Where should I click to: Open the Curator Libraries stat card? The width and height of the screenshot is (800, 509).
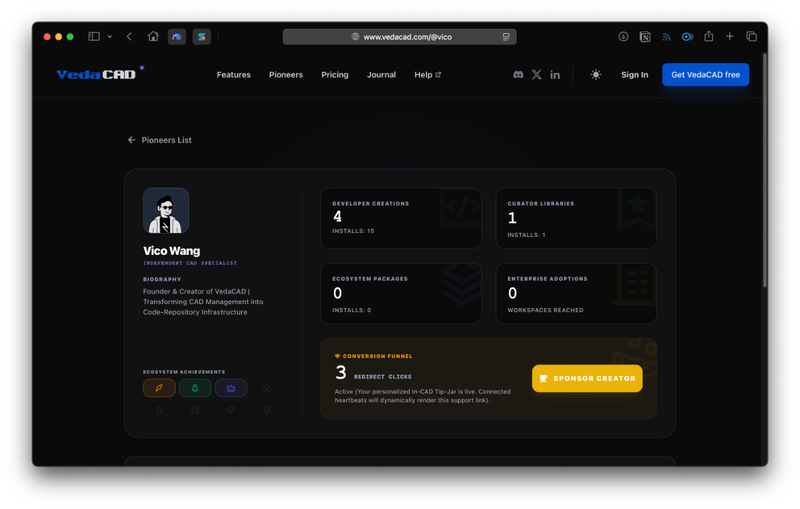[x=576, y=218]
